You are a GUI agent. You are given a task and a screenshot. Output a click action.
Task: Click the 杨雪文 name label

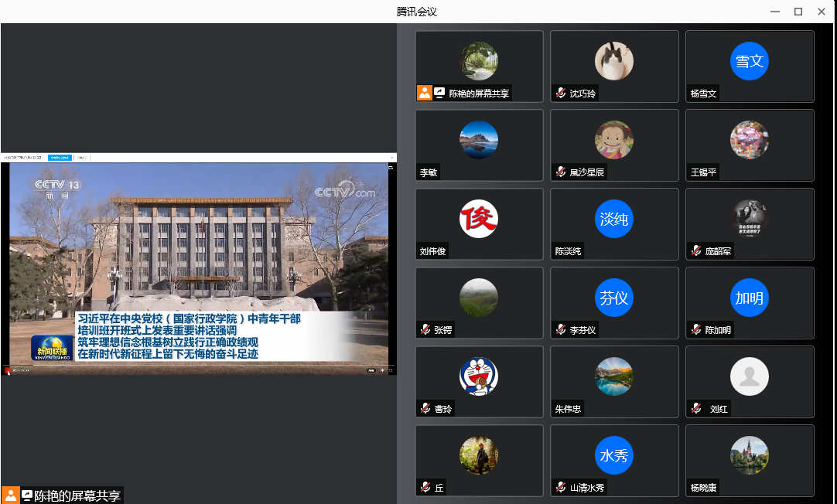coord(703,94)
